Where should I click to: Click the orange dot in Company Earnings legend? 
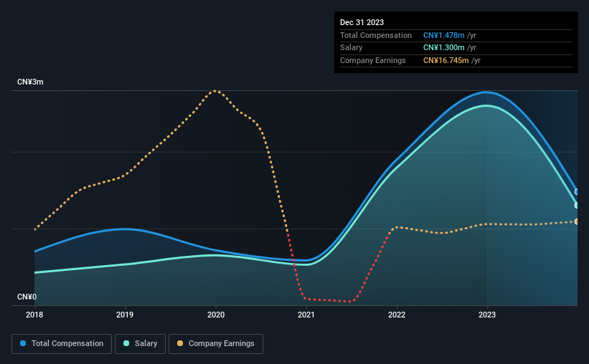coord(180,343)
